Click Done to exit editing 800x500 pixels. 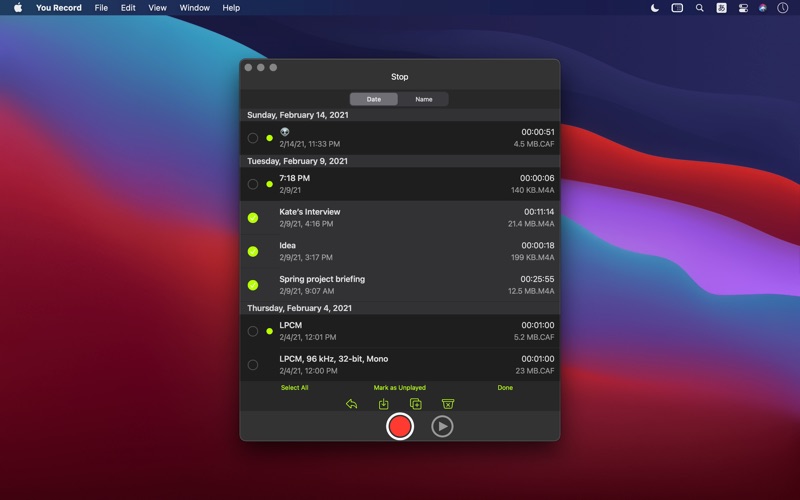[505, 387]
